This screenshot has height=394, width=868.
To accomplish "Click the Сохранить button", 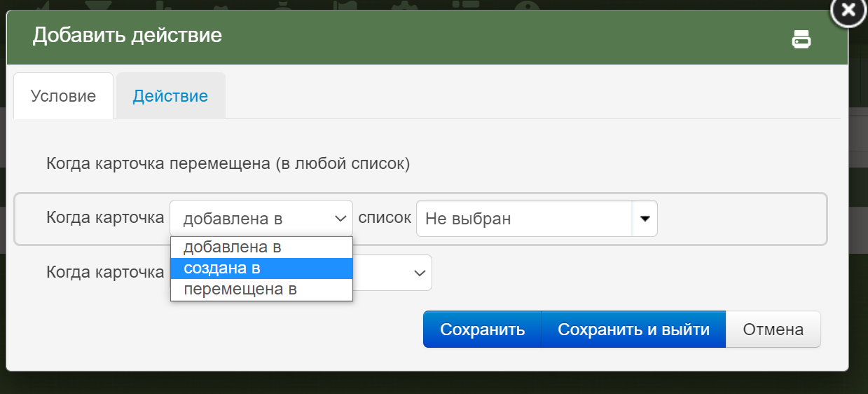I will click(482, 330).
